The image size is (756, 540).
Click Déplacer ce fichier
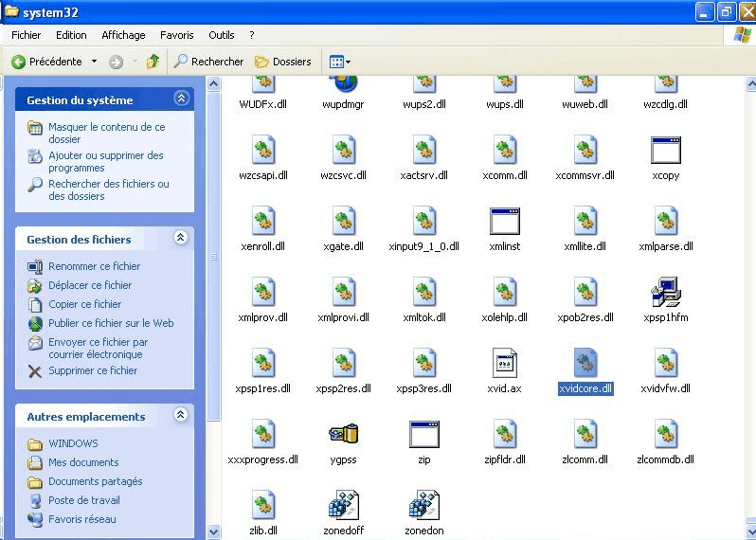tap(90, 285)
